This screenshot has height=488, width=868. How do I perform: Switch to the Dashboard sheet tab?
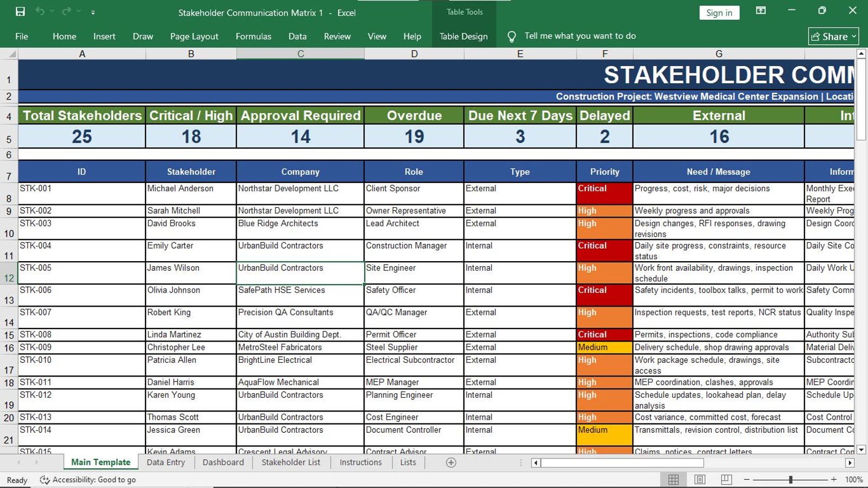point(223,462)
